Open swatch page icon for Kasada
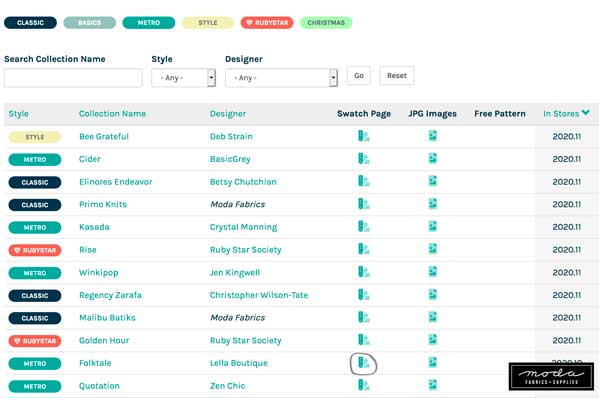The width and height of the screenshot is (600, 398). point(364,227)
